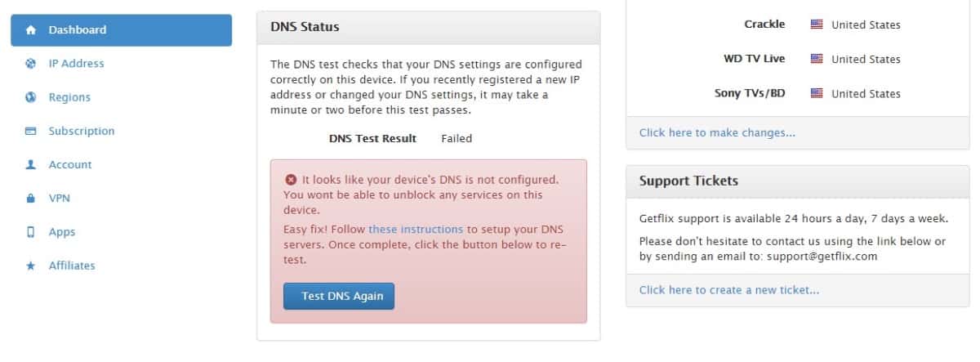Viewport: 980px width, 362px height.
Task: Click the DNS Status panel header
Action: [428, 27]
